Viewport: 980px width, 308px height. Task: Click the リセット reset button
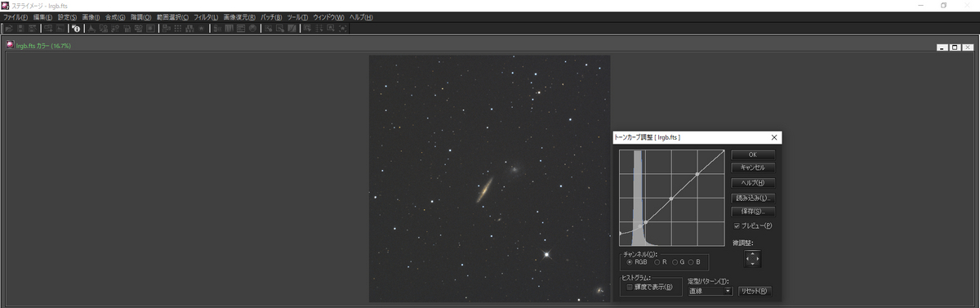(755, 291)
